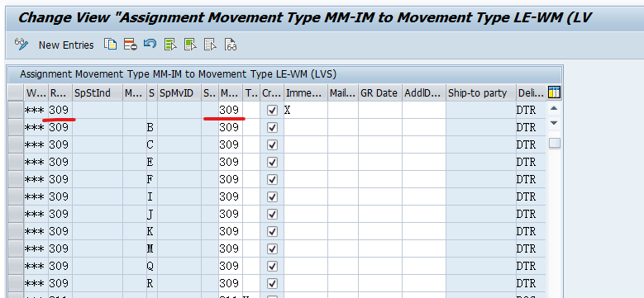Click the GR Date column header

(380, 93)
